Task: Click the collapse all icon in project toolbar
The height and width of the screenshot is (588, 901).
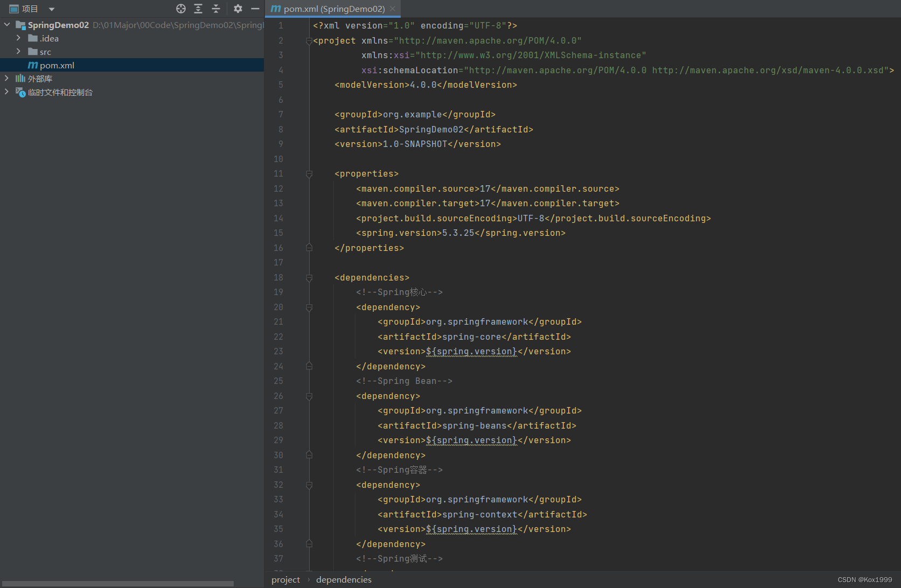Action: coord(216,9)
